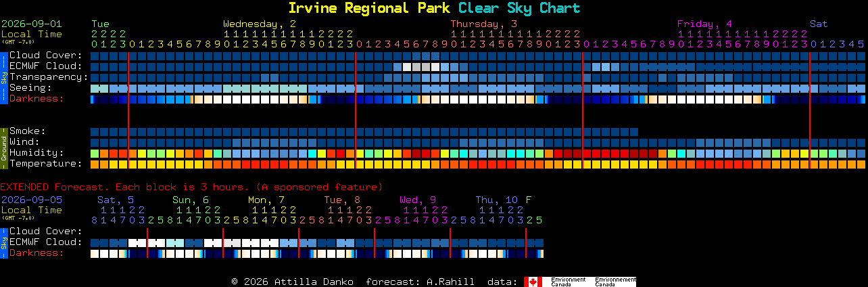
Task: Click the Thursday, 3 date header
Action: tap(484, 24)
